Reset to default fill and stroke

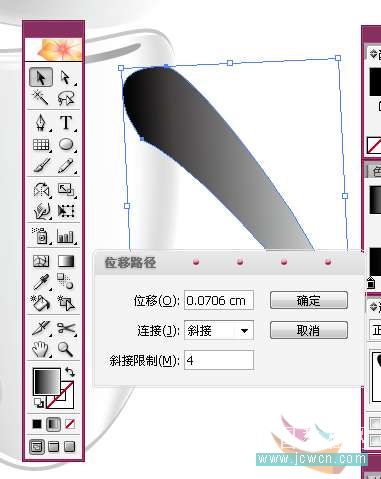(x=39, y=403)
